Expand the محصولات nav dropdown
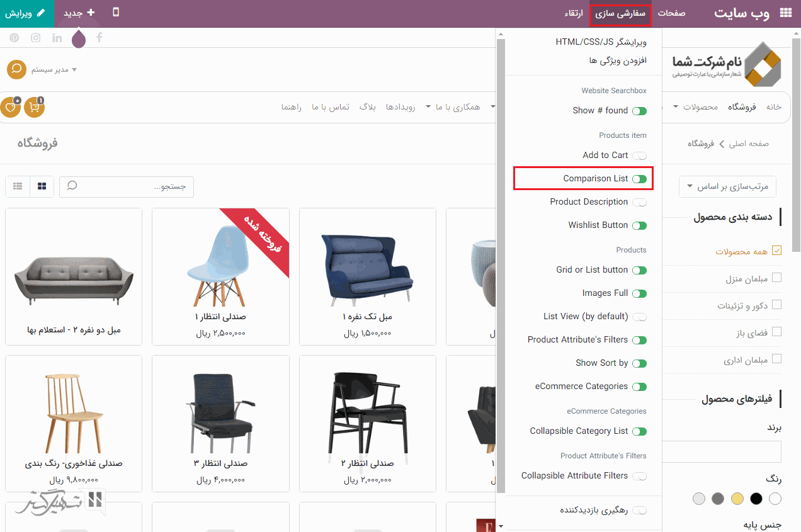 pyautogui.click(x=695, y=107)
